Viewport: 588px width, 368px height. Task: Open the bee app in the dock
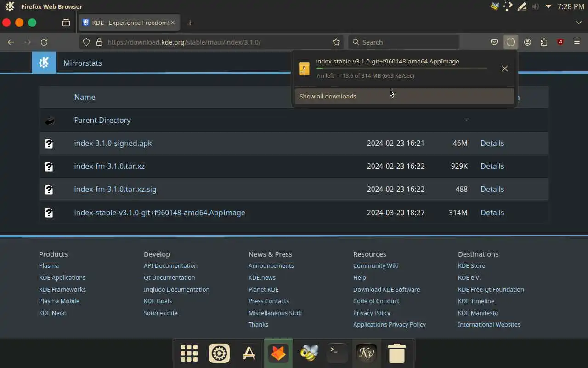pos(309,353)
